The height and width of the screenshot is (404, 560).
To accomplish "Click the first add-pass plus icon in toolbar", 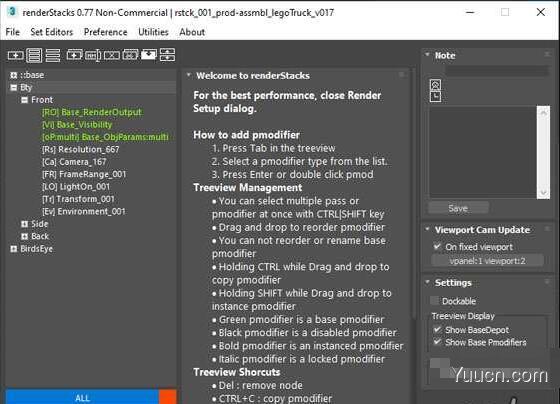I will pos(16,55).
